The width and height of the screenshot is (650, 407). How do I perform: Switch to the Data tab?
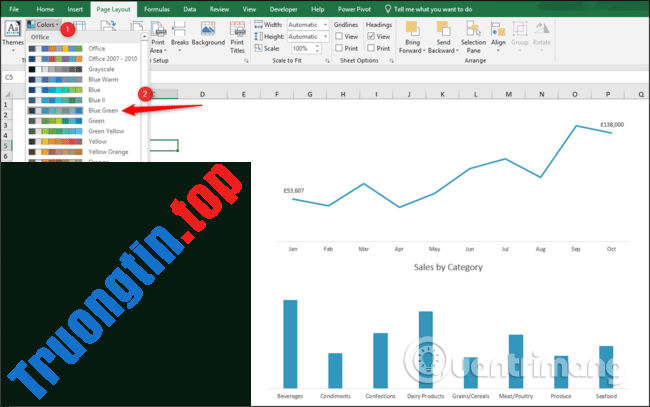pos(189,9)
